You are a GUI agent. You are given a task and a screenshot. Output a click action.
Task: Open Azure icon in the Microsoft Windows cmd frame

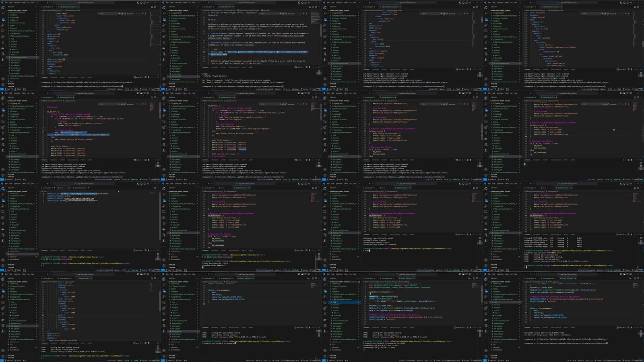point(486,331)
